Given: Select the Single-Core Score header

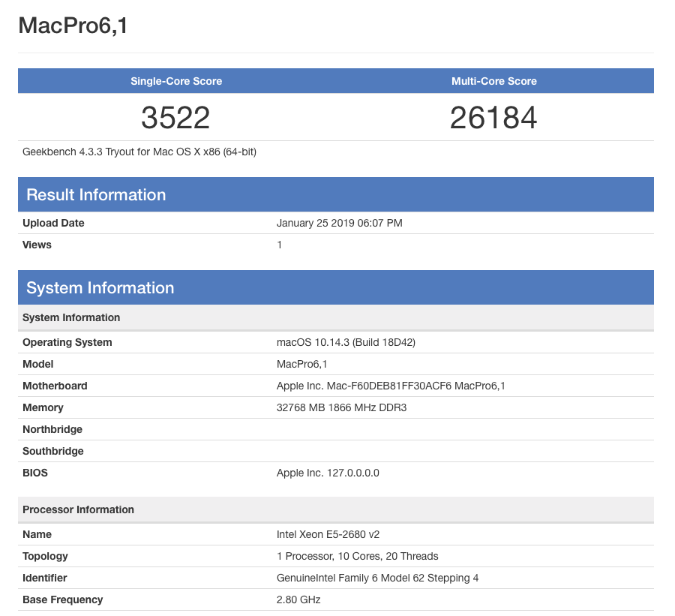Looking at the screenshot, I should [176, 81].
